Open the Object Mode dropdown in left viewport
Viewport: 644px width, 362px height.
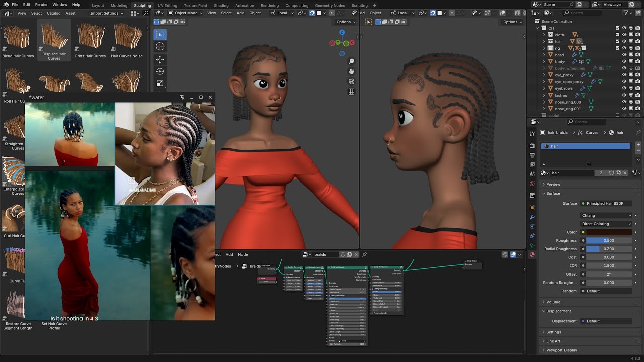(185, 13)
